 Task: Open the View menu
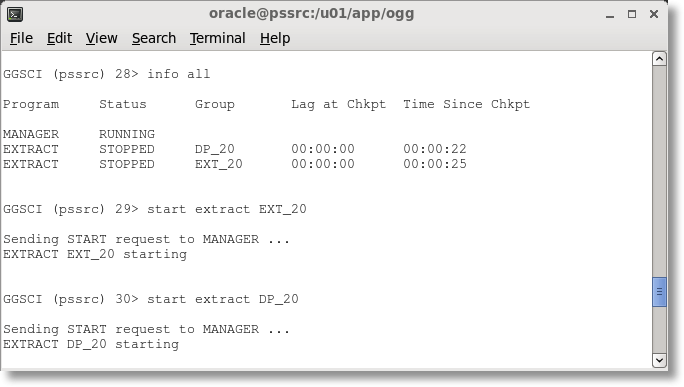tap(102, 38)
